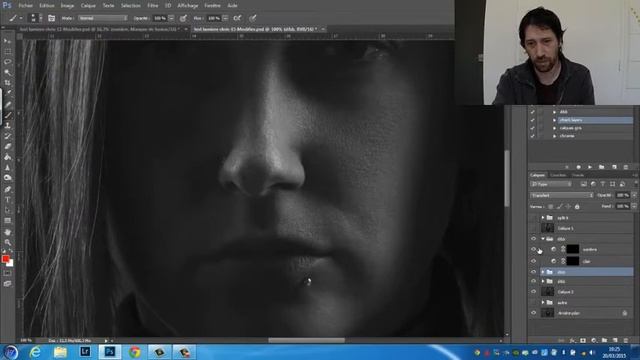The image size is (640, 360).
Task: Delete action trash icon in Actions panel
Action: pyautogui.click(x=625, y=167)
